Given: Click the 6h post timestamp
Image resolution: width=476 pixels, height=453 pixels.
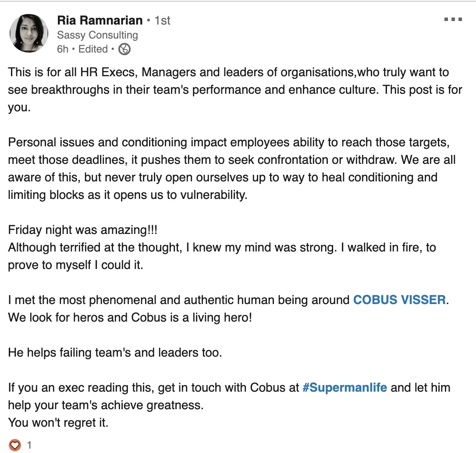Looking at the screenshot, I should (x=63, y=49).
